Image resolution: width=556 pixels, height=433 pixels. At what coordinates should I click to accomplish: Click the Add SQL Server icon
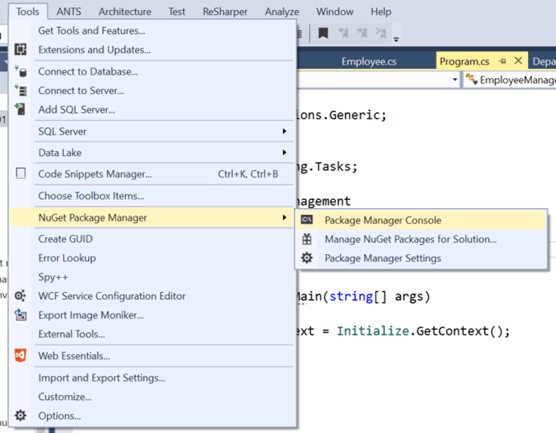[21, 109]
